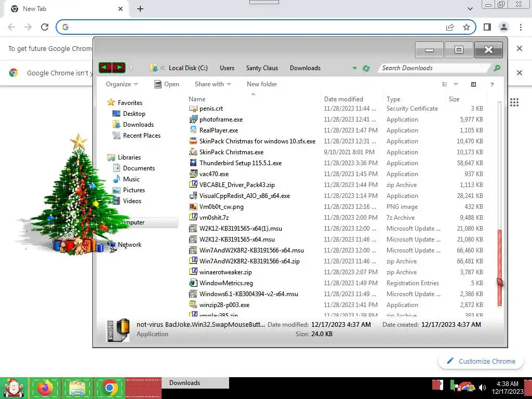Select Users in address breadcrumb
This screenshot has height=399, width=532.
(227, 68)
